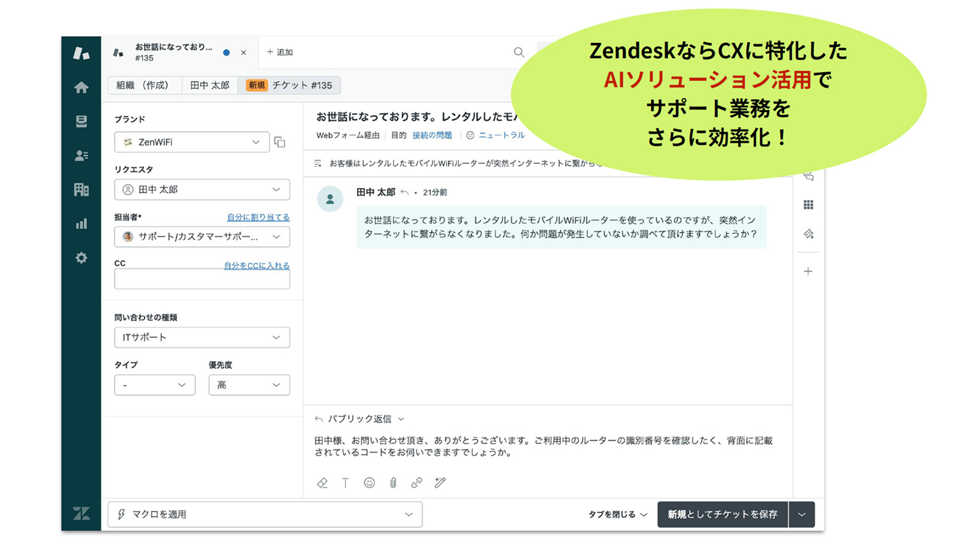Open the Organizations building icon in sidebar
This screenshot has width=980, height=551.
pyautogui.click(x=81, y=190)
